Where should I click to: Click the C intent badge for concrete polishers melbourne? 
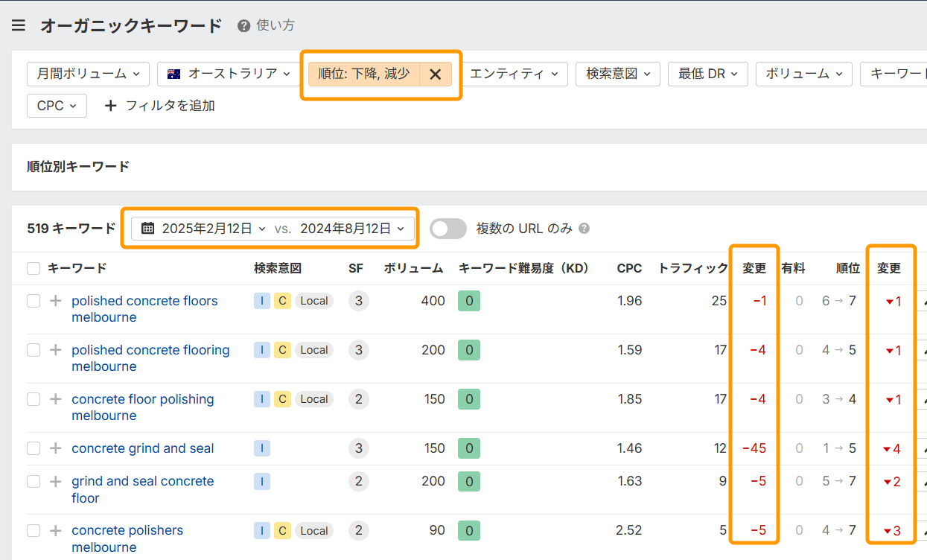[282, 530]
